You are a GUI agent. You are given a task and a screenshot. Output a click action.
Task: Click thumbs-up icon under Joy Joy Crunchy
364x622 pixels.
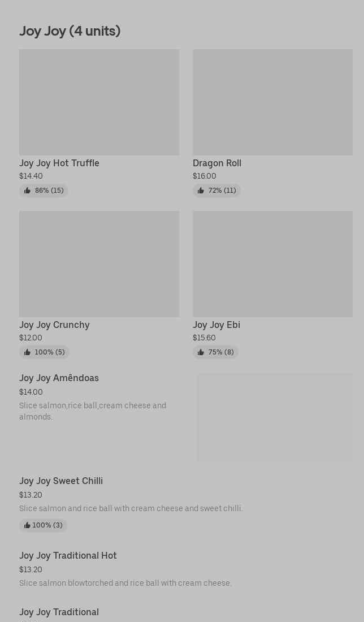pyautogui.click(x=27, y=352)
